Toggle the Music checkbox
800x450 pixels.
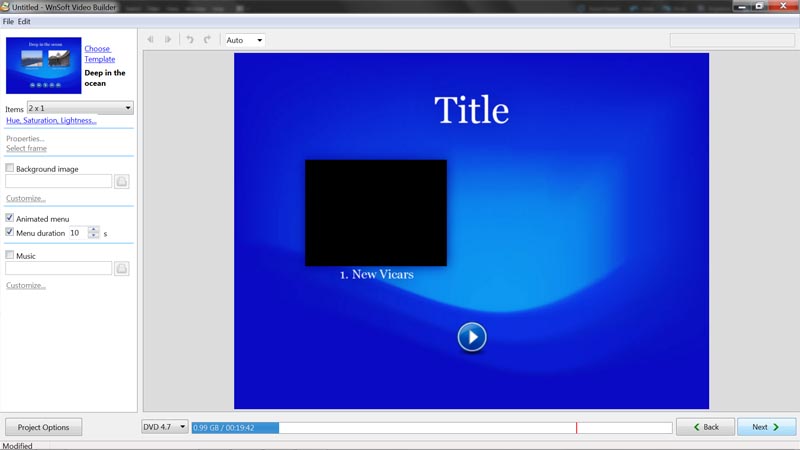(x=10, y=256)
